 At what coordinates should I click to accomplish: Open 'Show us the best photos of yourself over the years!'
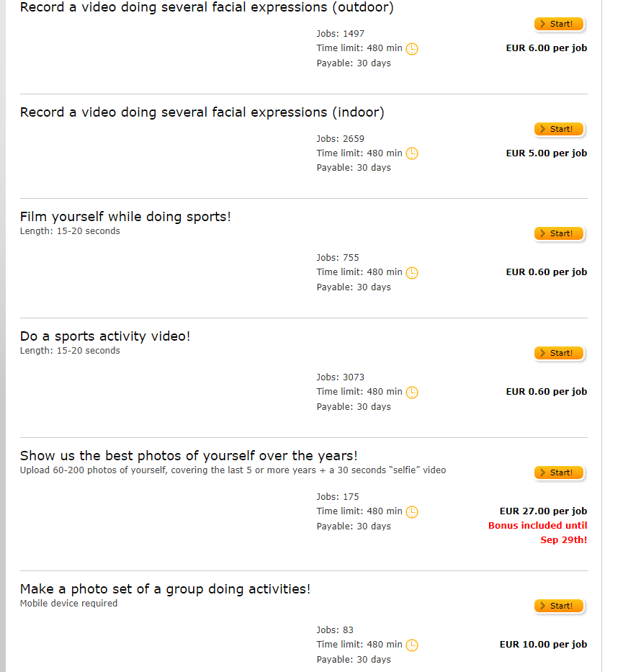click(x=189, y=456)
